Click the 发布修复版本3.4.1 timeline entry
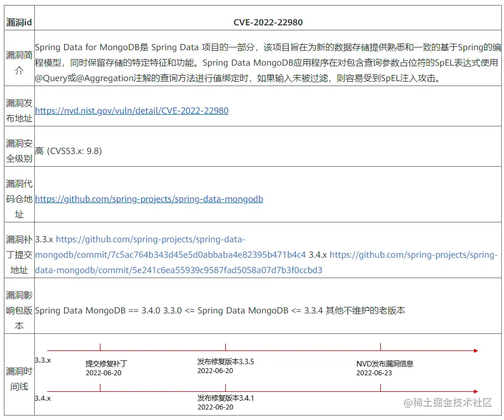 click(x=226, y=402)
